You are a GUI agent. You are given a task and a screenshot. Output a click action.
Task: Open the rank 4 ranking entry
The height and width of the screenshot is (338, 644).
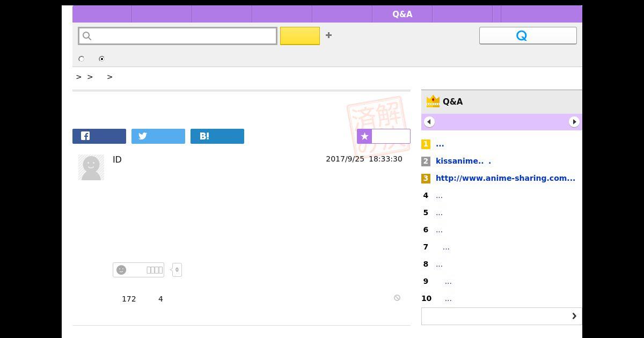tap(439, 195)
